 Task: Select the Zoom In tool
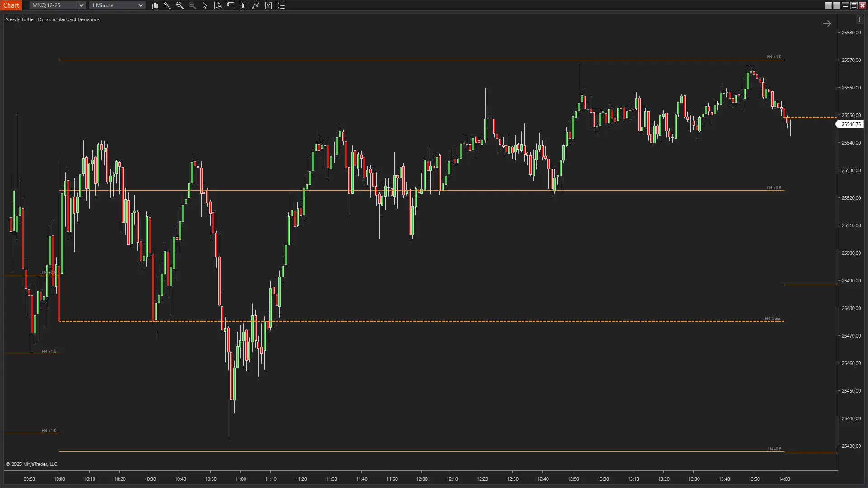coord(180,5)
